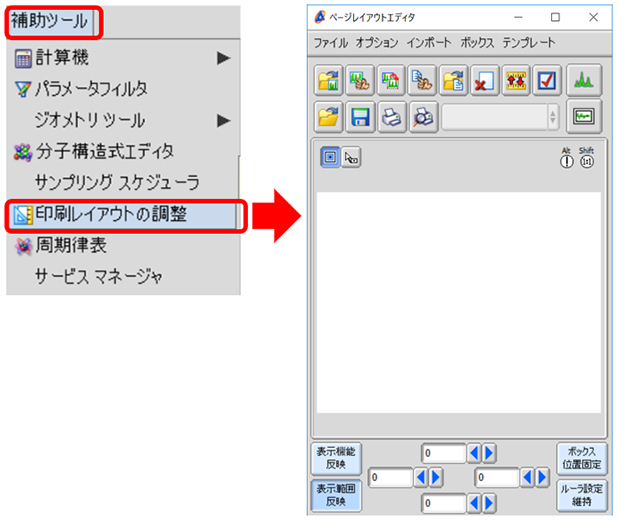Click right arrow of top value stepper
Viewport: 618px width, 520px height.
click(489, 454)
